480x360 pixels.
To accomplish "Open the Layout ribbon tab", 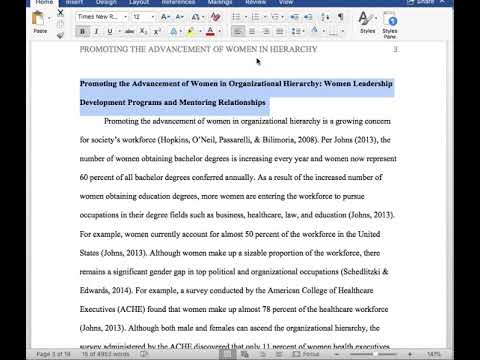I will pyautogui.click(x=139, y=2).
